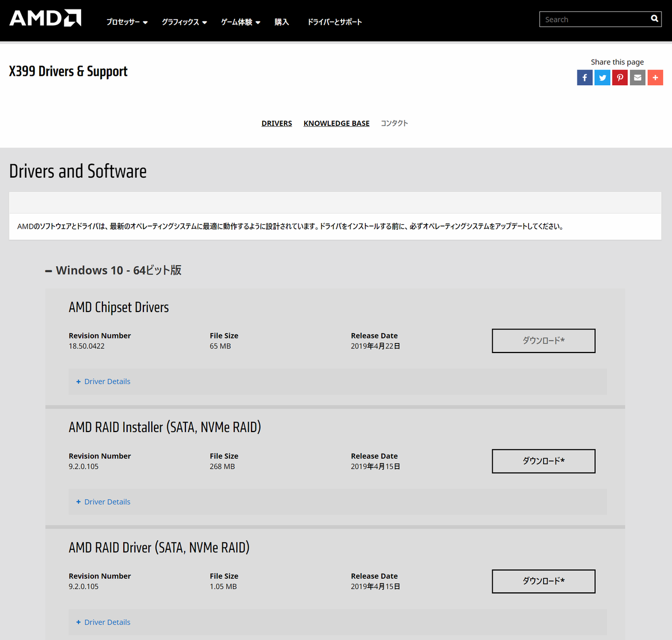Click the AMD logo
Screen dimensions: 672x640
pyautogui.click(x=45, y=18)
